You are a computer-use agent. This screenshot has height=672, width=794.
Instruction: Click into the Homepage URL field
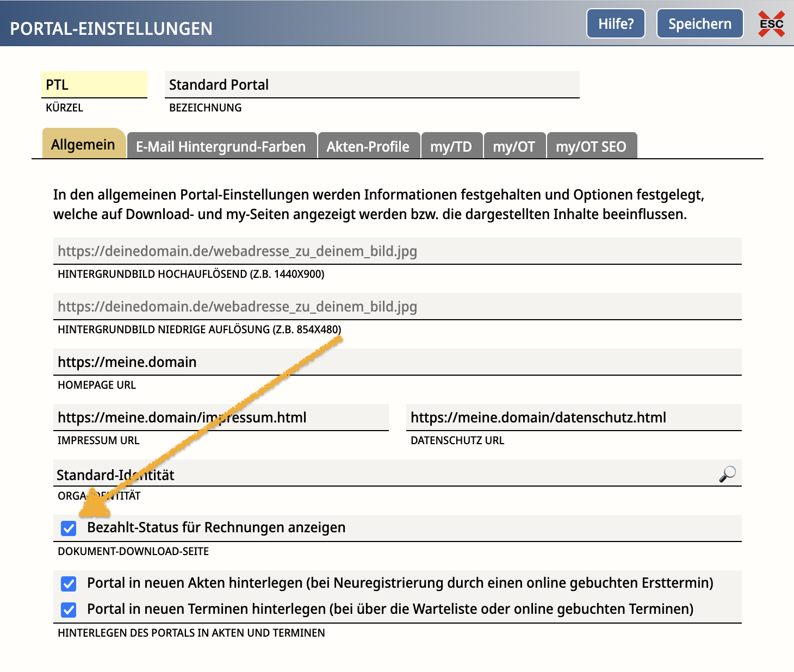(397, 362)
